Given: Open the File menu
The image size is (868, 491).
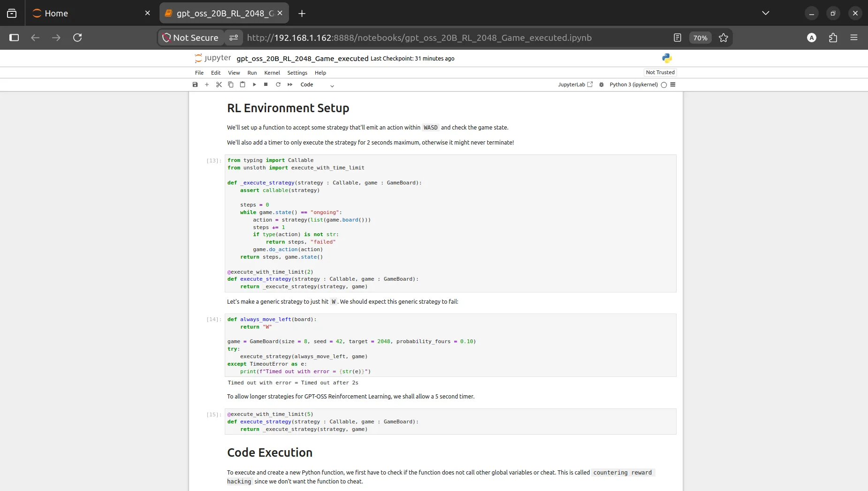Looking at the screenshot, I should [x=199, y=73].
